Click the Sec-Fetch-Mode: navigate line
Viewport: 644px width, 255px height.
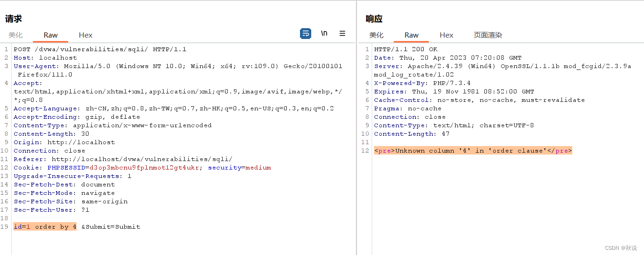point(64,193)
